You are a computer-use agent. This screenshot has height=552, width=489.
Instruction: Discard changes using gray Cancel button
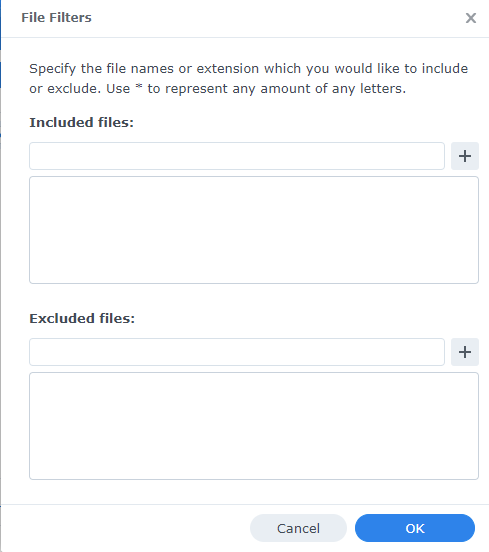click(x=298, y=528)
